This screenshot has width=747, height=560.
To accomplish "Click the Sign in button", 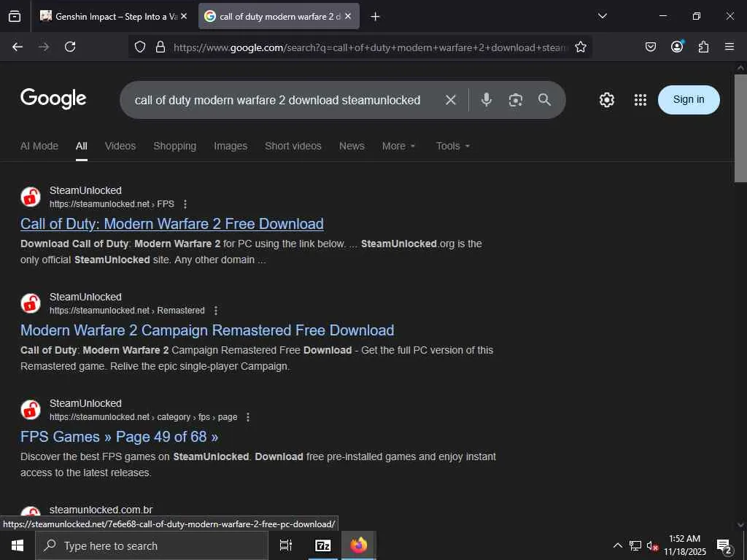I will (689, 99).
